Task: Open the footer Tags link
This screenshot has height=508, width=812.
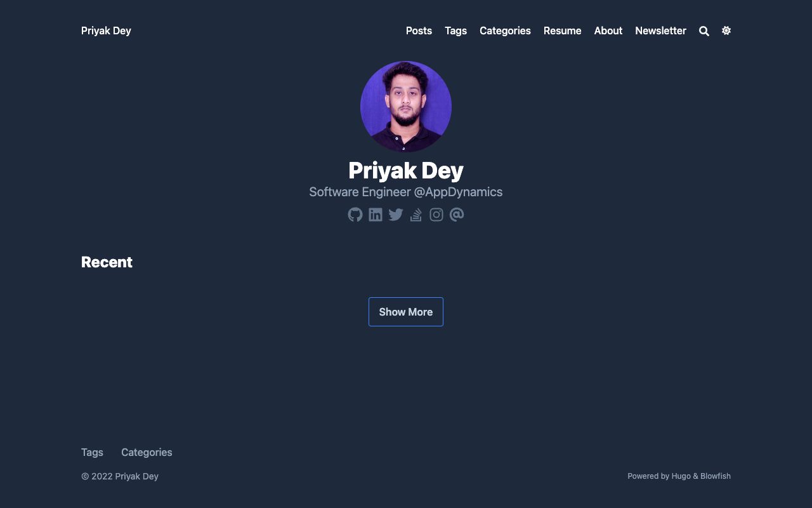Action: pyautogui.click(x=92, y=452)
